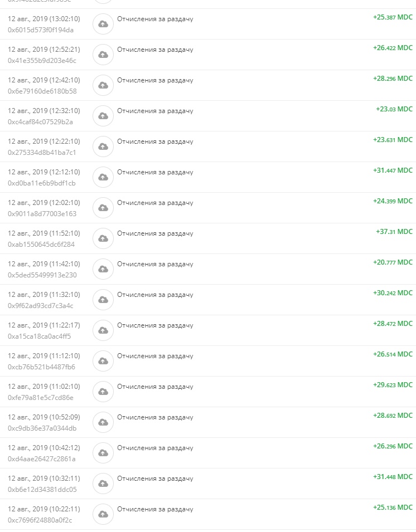This screenshot has height=532, width=416.
Task: Click the cloud icon beside the 12:52:21 entry
Action: pos(103,55)
